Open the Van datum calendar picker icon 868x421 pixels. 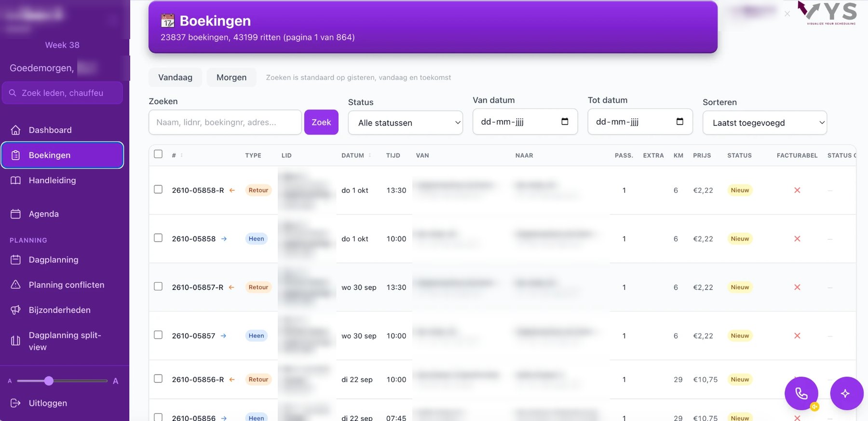(x=565, y=122)
